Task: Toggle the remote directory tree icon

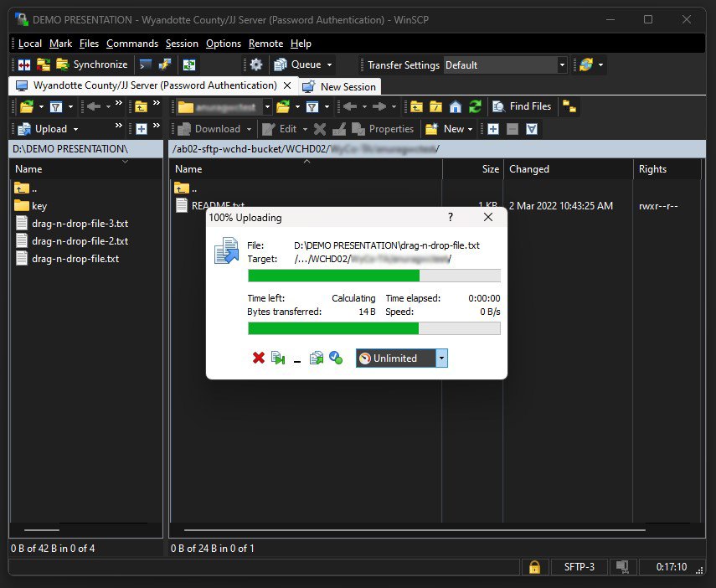Action: point(569,107)
